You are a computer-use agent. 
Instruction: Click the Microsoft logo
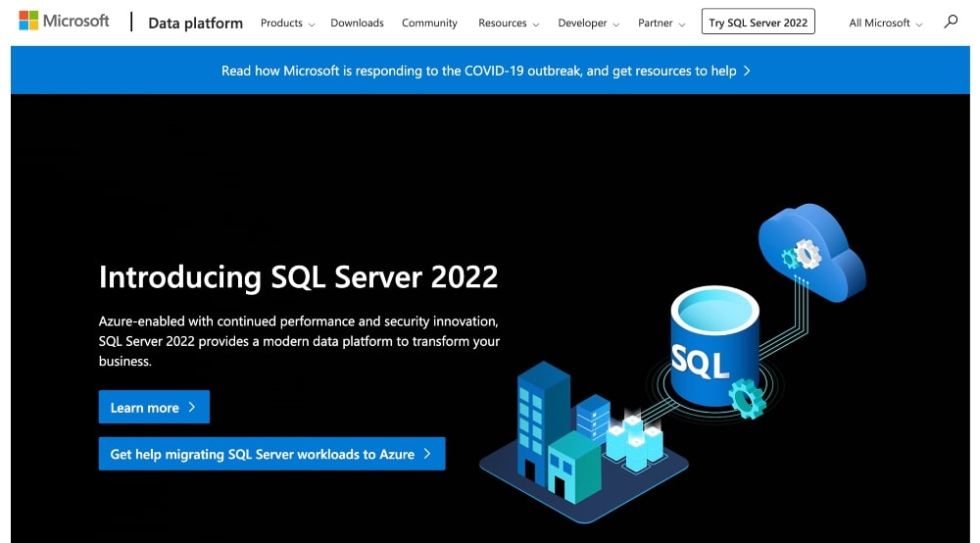pyautogui.click(x=64, y=22)
